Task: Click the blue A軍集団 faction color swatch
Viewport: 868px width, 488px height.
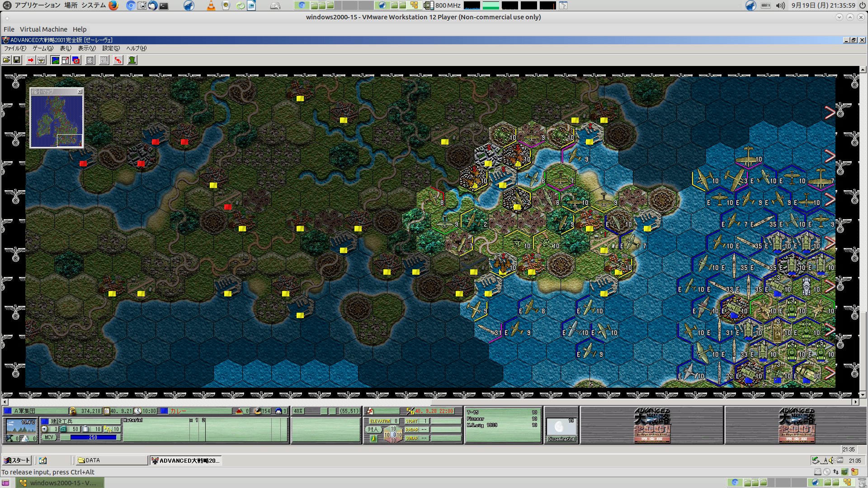Action: (x=8, y=411)
